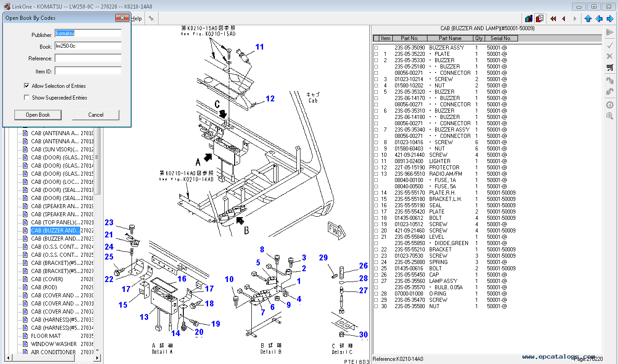Screen dimensions: 618x364
Task: Click the LinkOne app icon in title bar
Action: click(x=7, y=6)
